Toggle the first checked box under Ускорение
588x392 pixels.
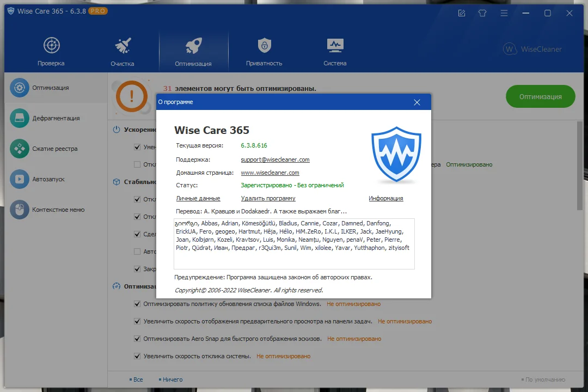(137, 147)
